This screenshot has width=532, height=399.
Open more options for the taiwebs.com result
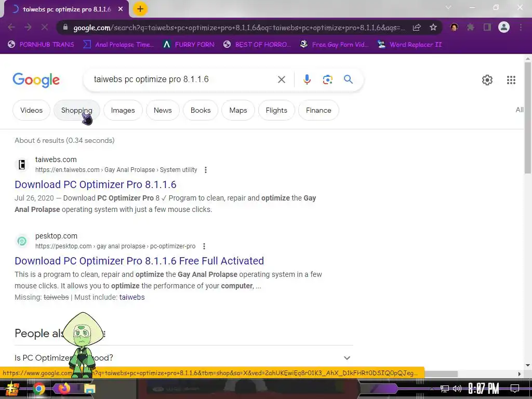click(206, 170)
